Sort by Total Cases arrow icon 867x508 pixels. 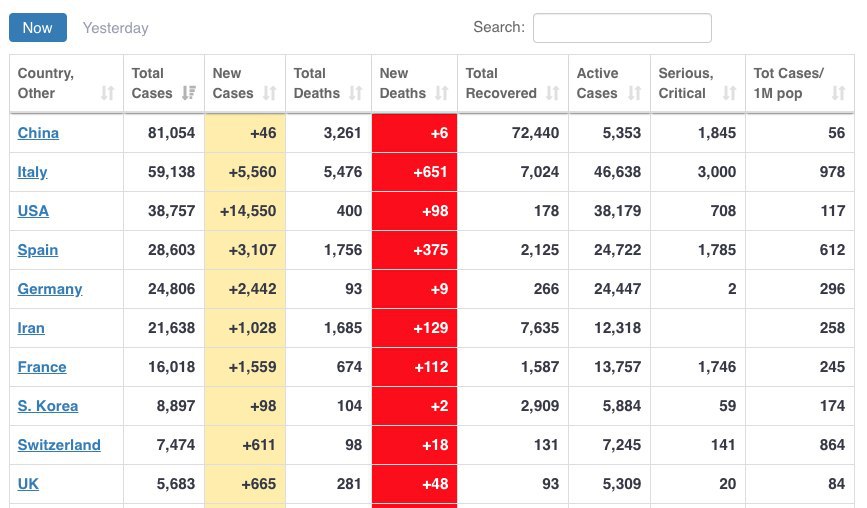tap(189, 93)
